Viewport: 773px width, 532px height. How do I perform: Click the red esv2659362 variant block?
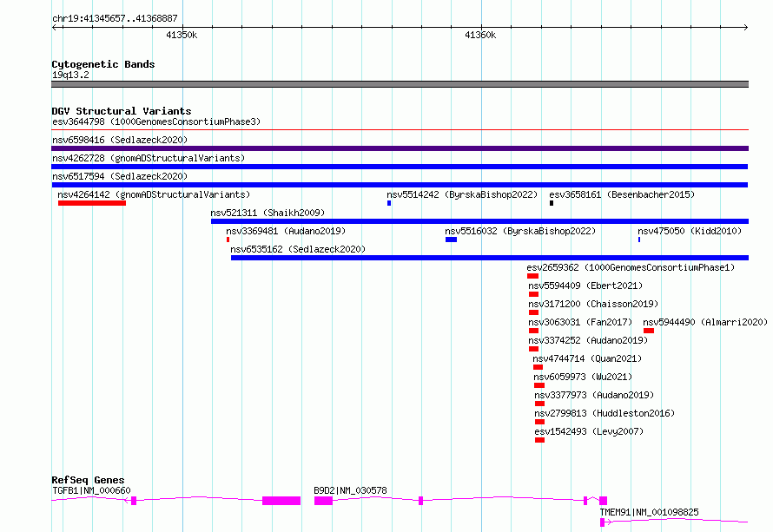[533, 276]
